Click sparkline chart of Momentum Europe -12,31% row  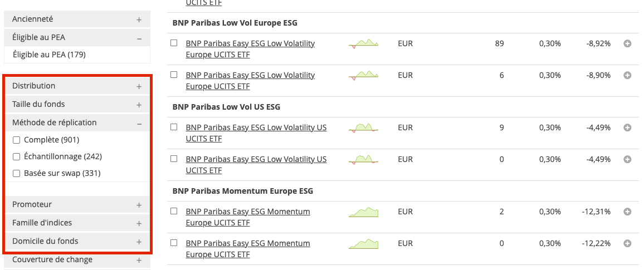(363, 212)
